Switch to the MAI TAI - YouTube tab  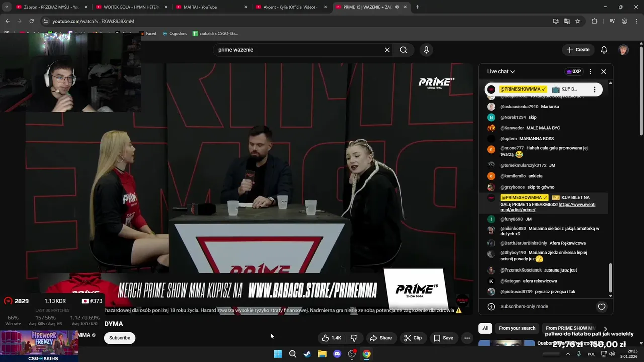tap(211, 7)
